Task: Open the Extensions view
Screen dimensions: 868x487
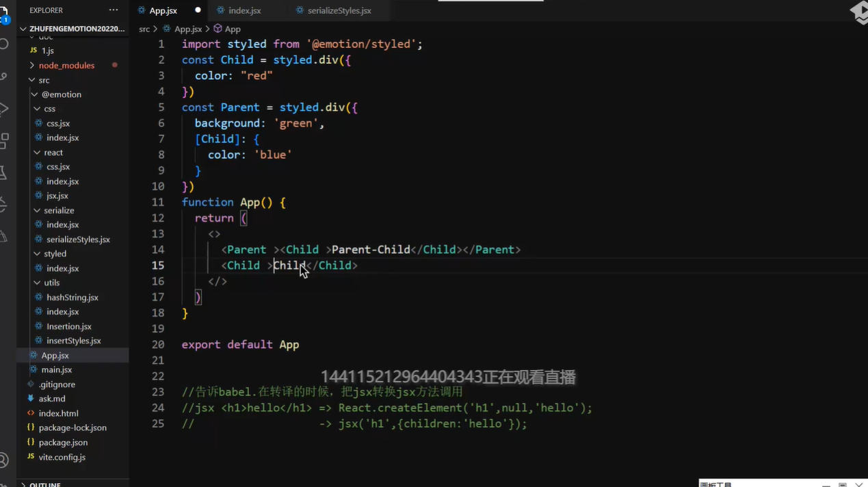Action: pyautogui.click(x=4, y=141)
